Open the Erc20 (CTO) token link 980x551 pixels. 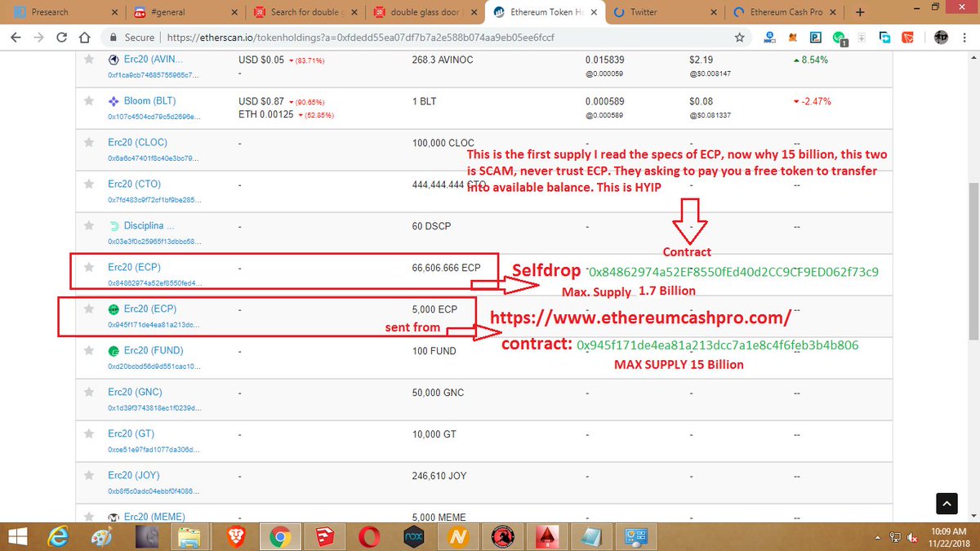click(135, 184)
